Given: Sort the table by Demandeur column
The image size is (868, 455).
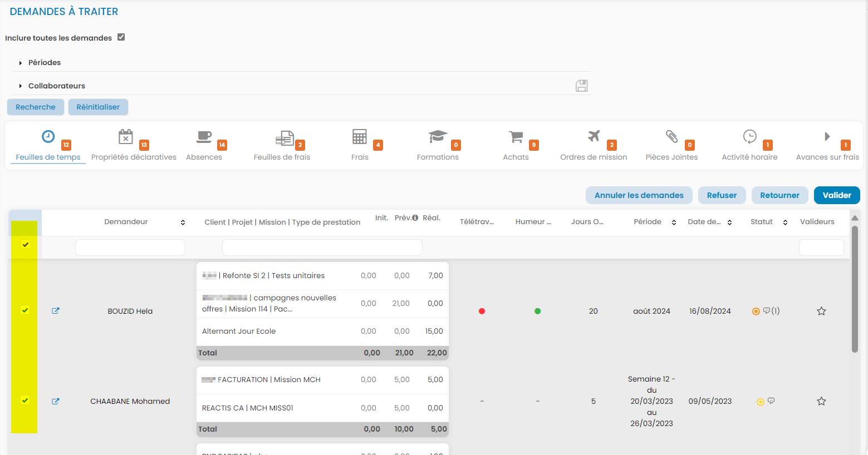Looking at the screenshot, I should click(x=183, y=222).
